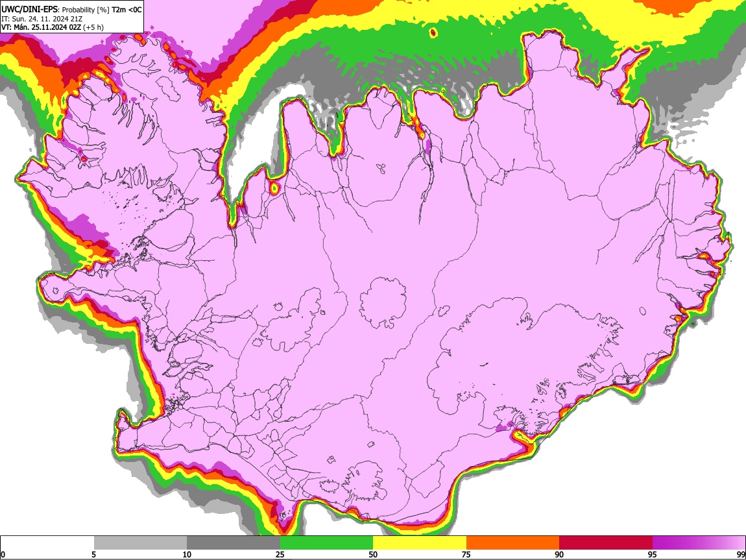The height and width of the screenshot is (560, 746).
Task: Click the '25' legend tick label
Action: click(x=280, y=554)
